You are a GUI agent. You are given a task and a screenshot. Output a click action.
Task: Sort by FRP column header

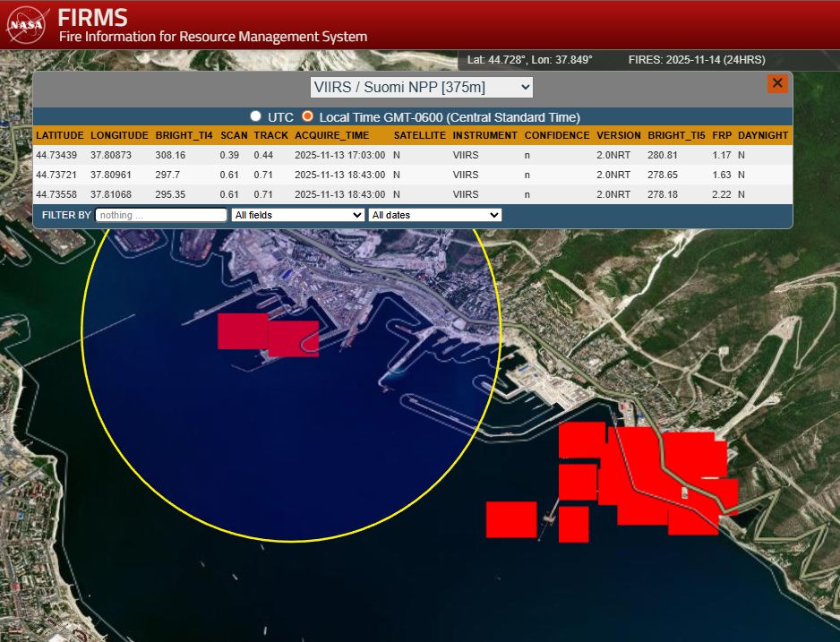pos(722,135)
